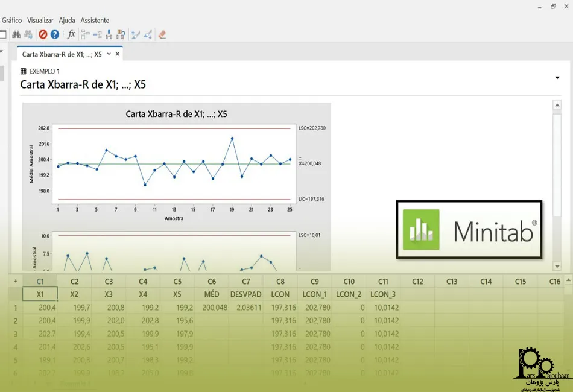
Task: Click the worksheet direction arrow above row numbers
Action: coord(16,281)
